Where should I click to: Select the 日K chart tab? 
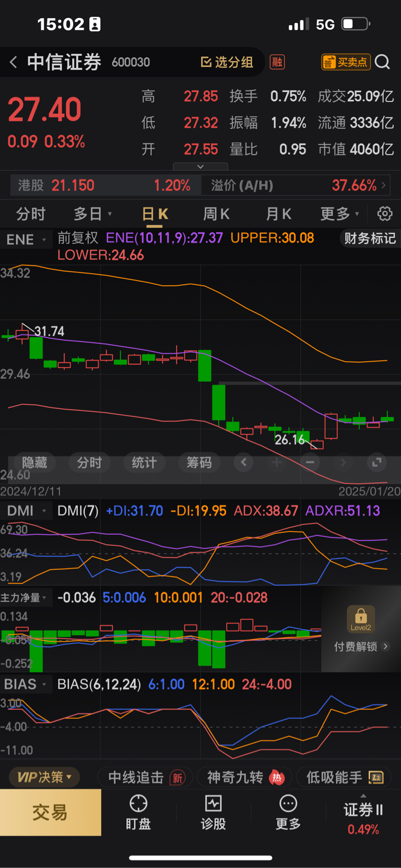coord(155,214)
